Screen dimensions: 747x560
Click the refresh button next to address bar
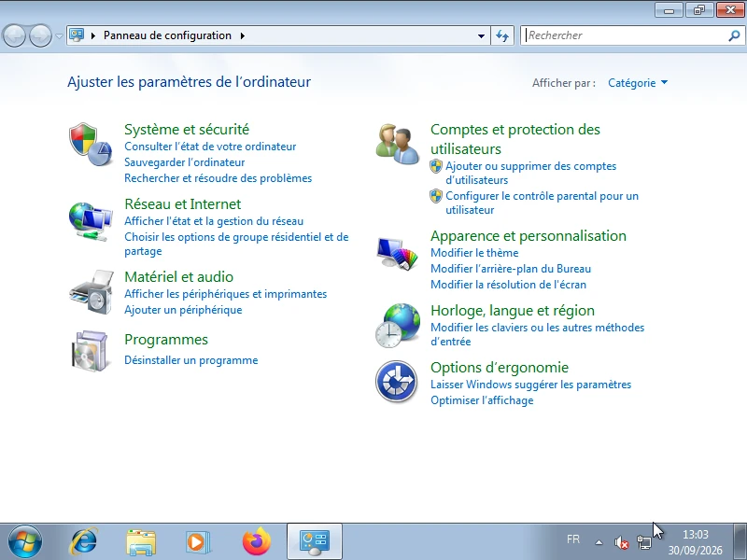(x=502, y=35)
